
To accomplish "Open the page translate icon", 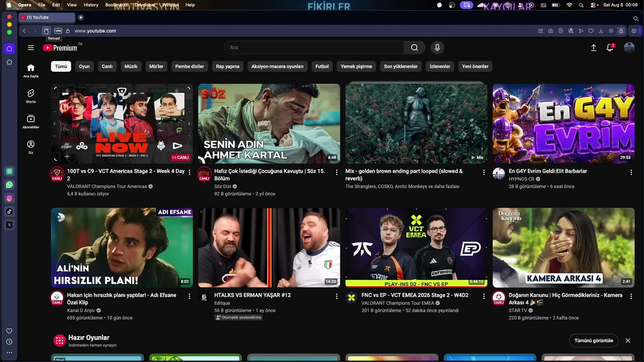I will point(571,31).
